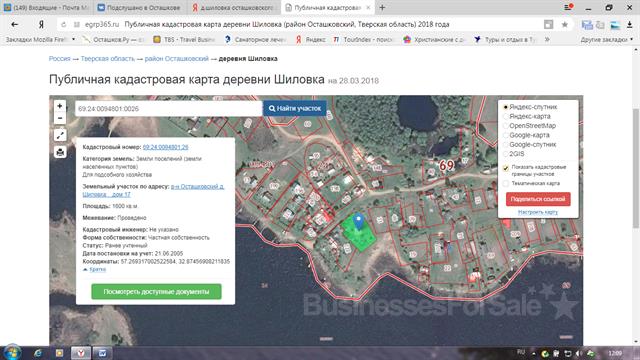Click cadastral number search input field
Screen dimensions: 640x360
168,109
